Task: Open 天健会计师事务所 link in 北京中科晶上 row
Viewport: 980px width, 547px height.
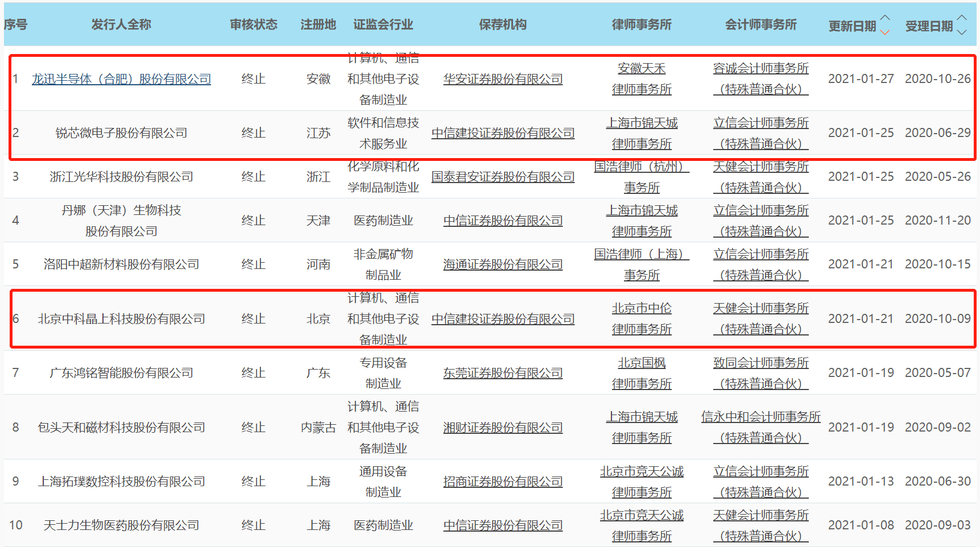Action: pyautogui.click(x=761, y=319)
